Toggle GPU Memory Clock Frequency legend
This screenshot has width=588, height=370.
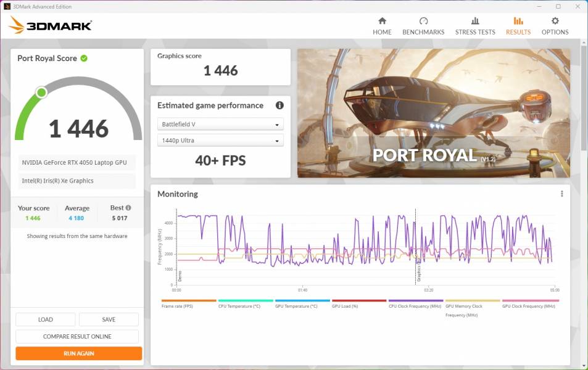point(473,308)
